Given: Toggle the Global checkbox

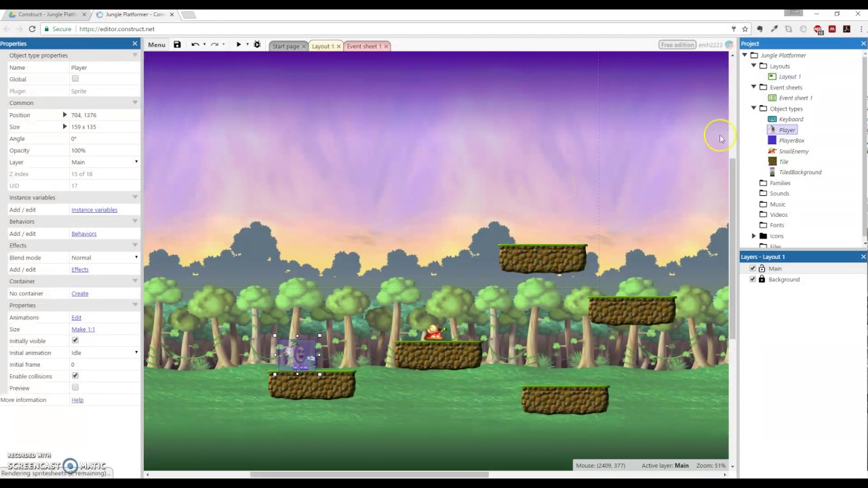Looking at the screenshot, I should [x=75, y=79].
